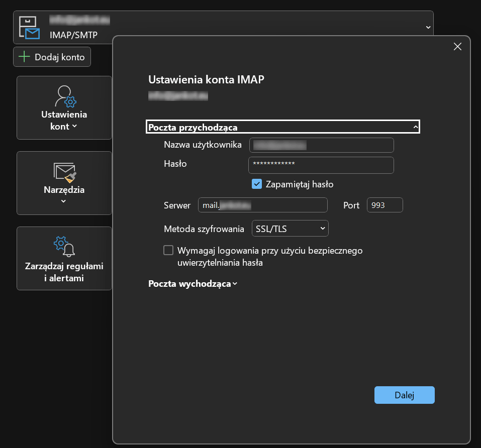Open the Ustawienia kont menu
Screen dimensions: 481x448
coord(64,107)
